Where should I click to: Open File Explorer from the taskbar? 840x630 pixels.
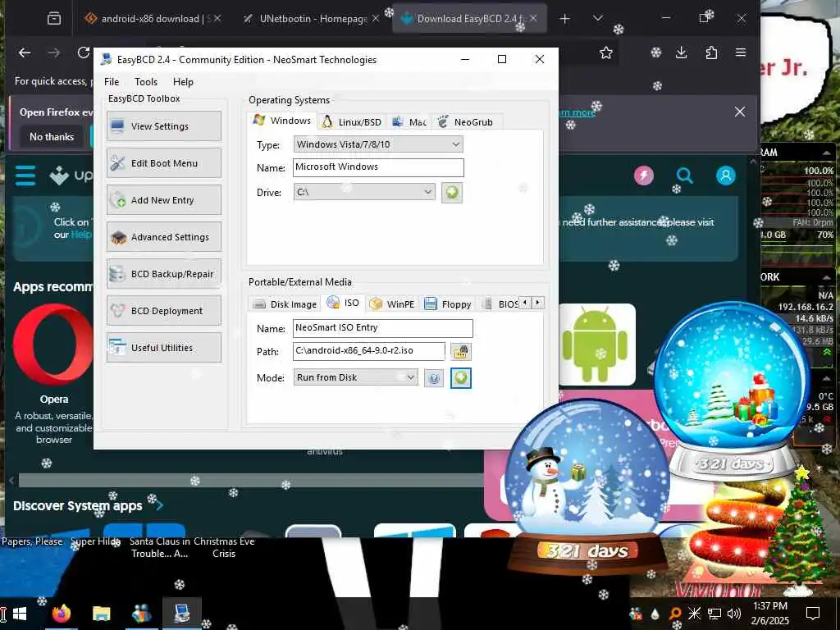(101, 614)
